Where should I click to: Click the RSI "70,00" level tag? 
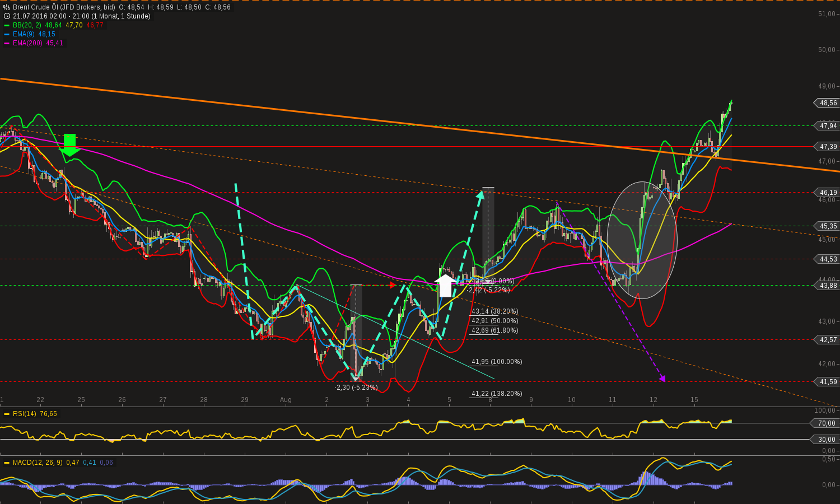coord(825,423)
